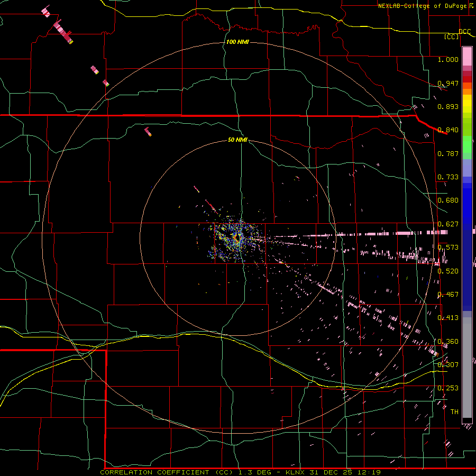Select the 0.520 scale value
Image resolution: width=476 pixels, height=476 pixels.
pyautogui.click(x=448, y=271)
